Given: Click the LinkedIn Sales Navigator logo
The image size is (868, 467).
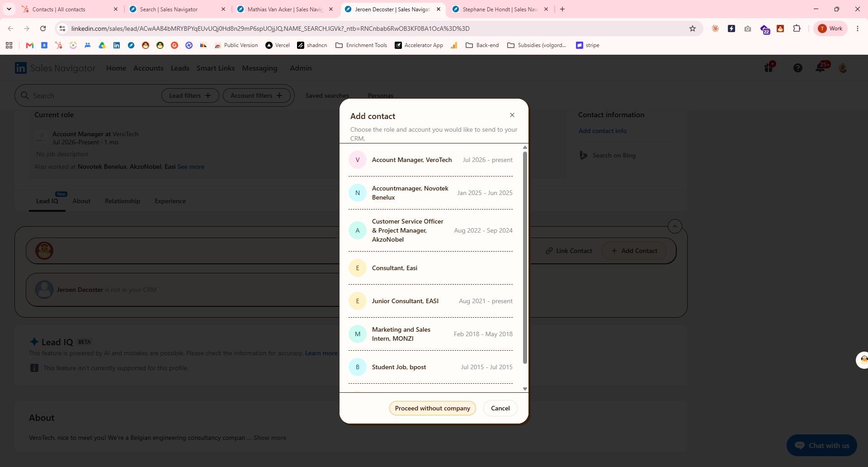Looking at the screenshot, I should 55,68.
